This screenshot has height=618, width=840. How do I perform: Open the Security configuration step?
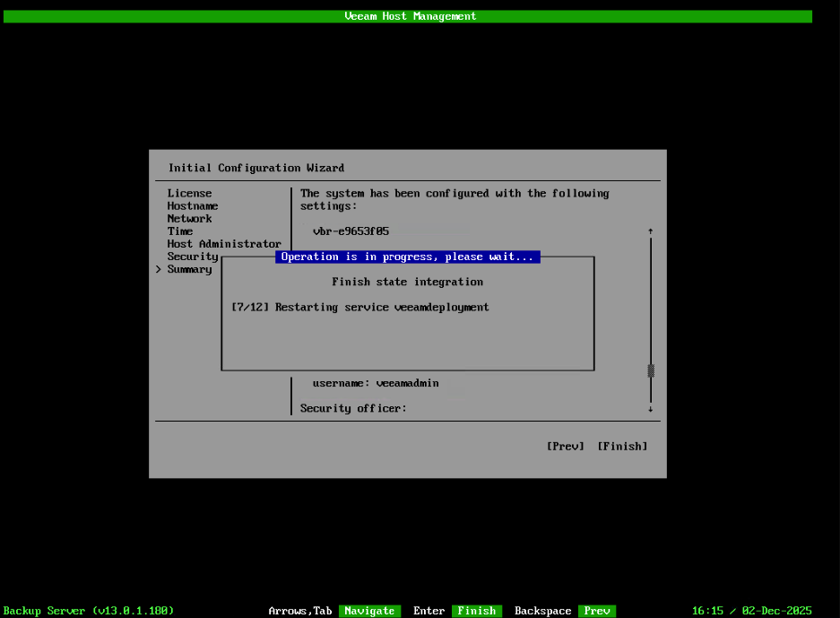(193, 256)
